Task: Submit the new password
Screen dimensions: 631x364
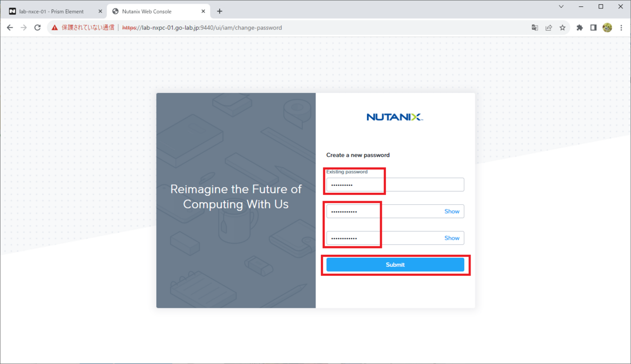Action: tap(395, 265)
